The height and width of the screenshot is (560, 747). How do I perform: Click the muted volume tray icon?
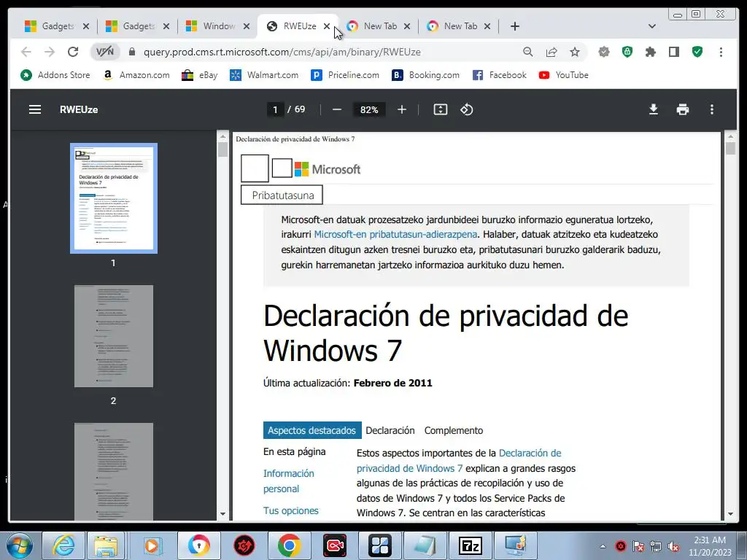673,546
